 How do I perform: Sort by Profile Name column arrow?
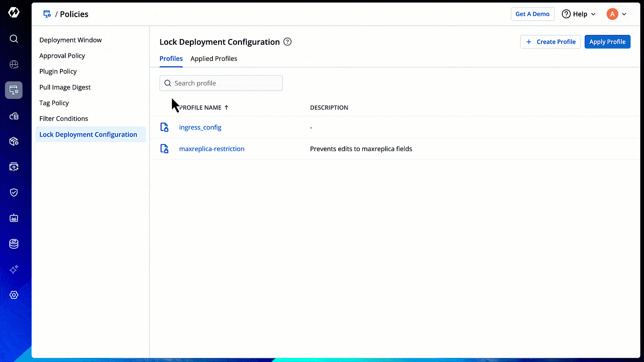pos(226,107)
